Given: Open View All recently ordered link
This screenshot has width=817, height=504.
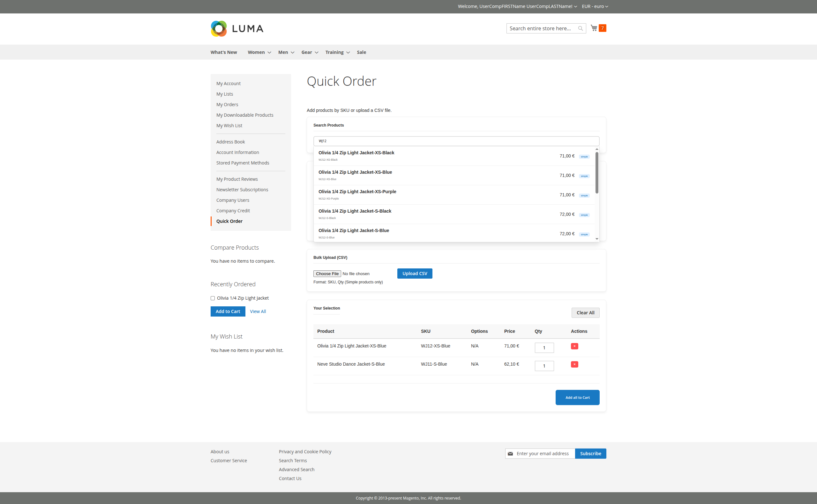Looking at the screenshot, I should (258, 311).
